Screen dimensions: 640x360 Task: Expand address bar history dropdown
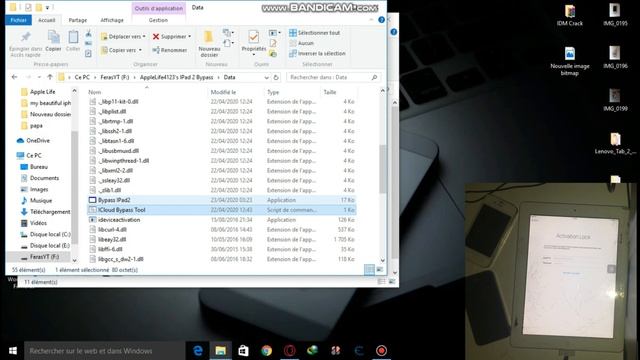pyautogui.click(x=267, y=77)
